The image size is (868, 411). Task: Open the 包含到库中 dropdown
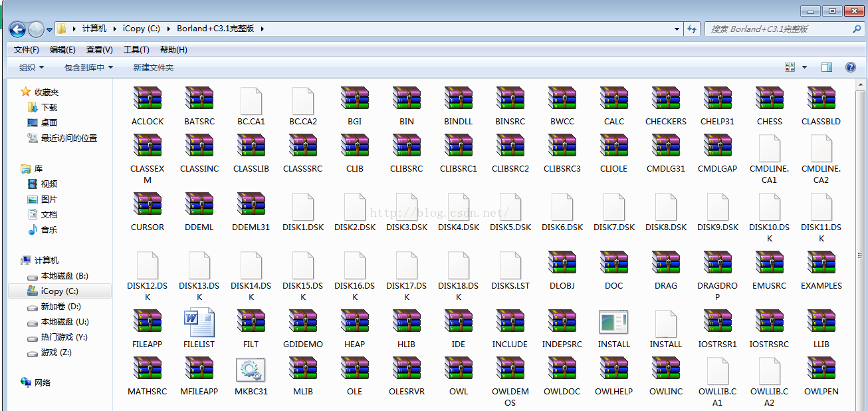[88, 67]
